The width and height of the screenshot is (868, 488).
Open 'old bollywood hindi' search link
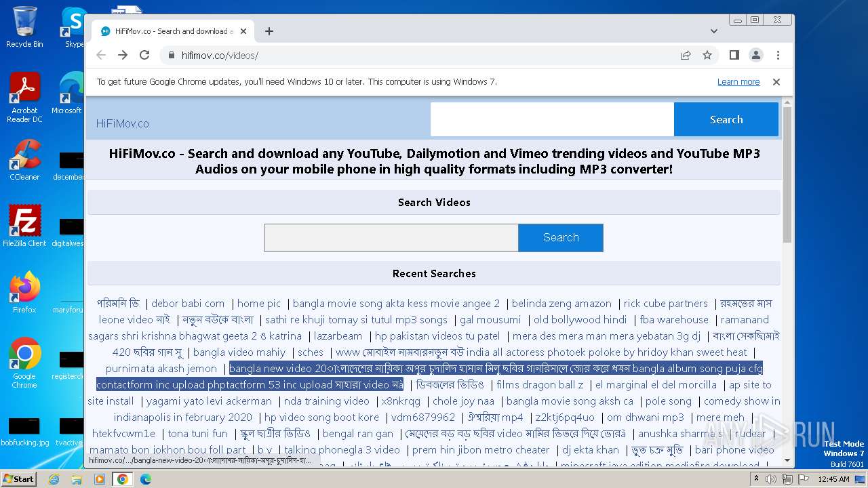pos(580,320)
